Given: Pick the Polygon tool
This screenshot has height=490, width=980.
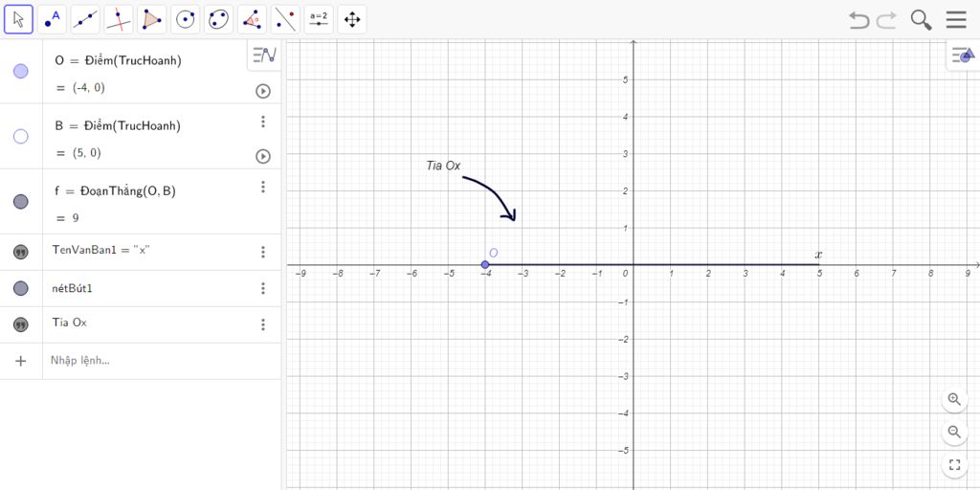Looking at the screenshot, I should pyautogui.click(x=152, y=19).
